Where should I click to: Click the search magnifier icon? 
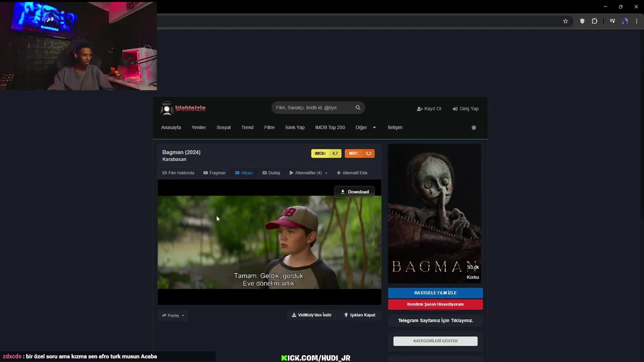coord(358,108)
